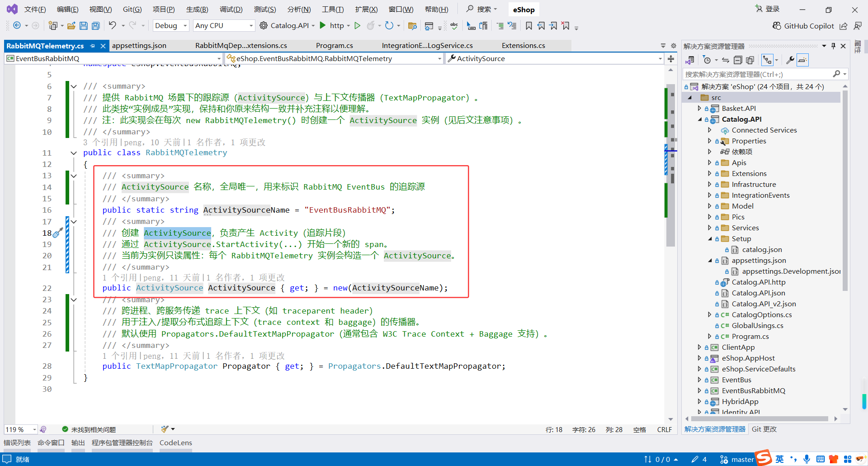Collapse all nodes in Solution Explorer
This screenshot has width=868, height=466.
click(738, 60)
